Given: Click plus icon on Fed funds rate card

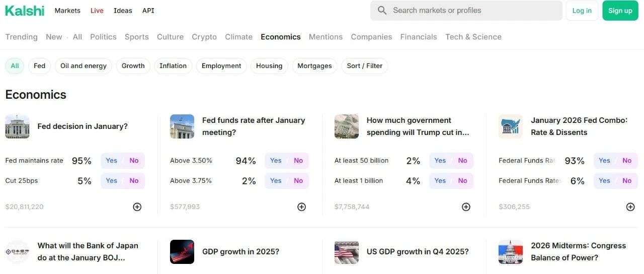Looking at the screenshot, I should click(301, 207).
